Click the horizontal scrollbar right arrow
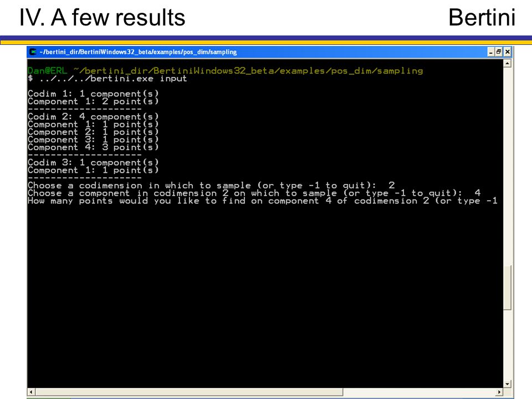 [499, 392]
